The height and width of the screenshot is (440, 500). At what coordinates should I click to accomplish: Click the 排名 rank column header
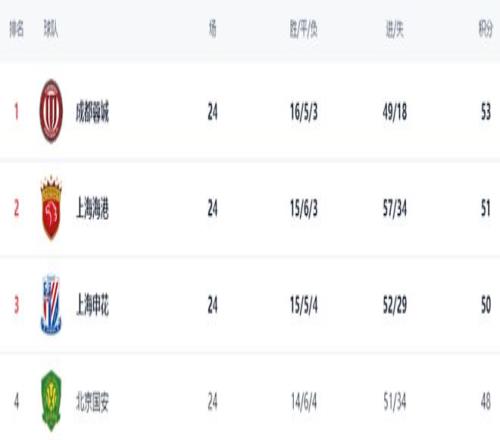pos(17,28)
